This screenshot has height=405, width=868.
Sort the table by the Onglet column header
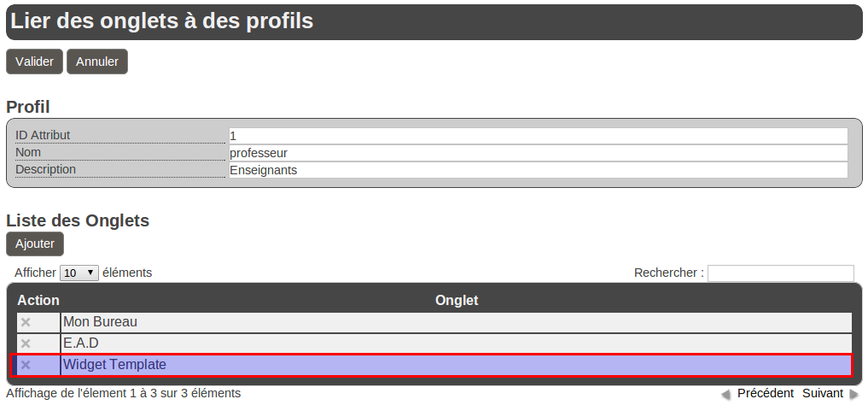(x=457, y=301)
